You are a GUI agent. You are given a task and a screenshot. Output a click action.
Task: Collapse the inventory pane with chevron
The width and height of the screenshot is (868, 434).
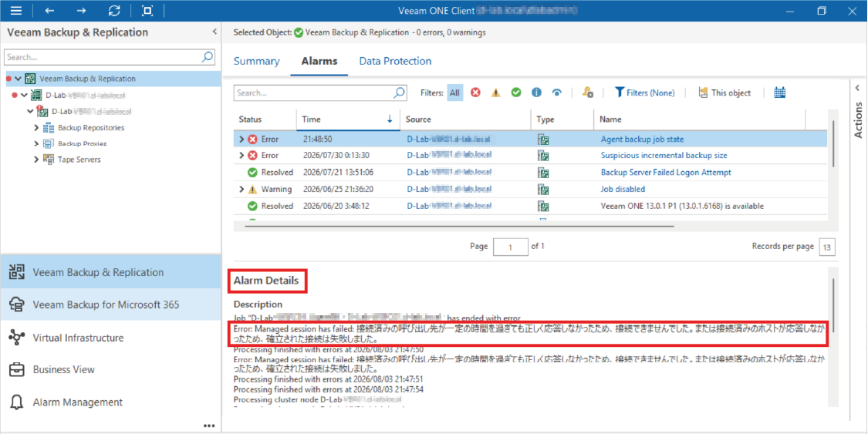214,32
